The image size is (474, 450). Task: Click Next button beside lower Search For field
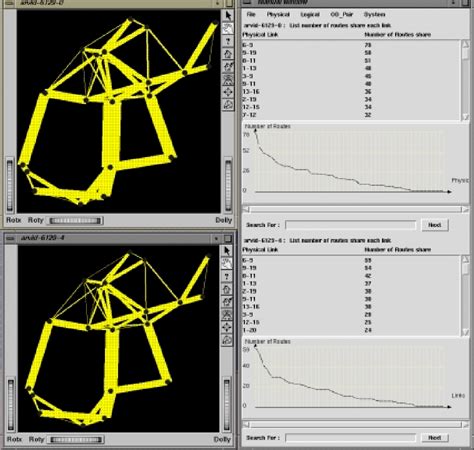(x=435, y=438)
